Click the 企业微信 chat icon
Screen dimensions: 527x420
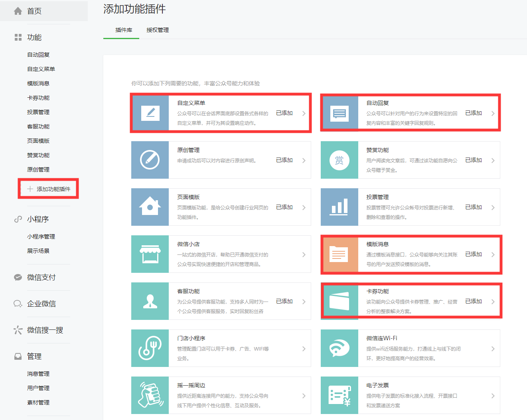18,304
